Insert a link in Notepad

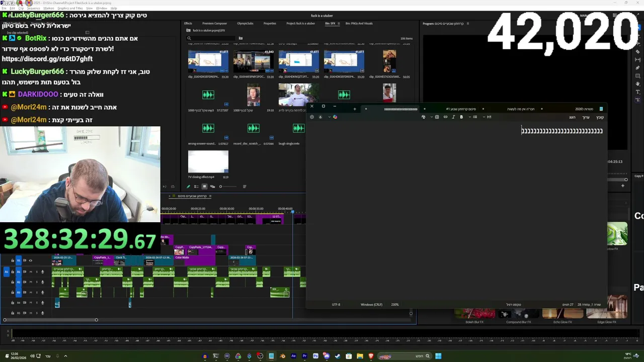pyautogui.click(x=445, y=117)
